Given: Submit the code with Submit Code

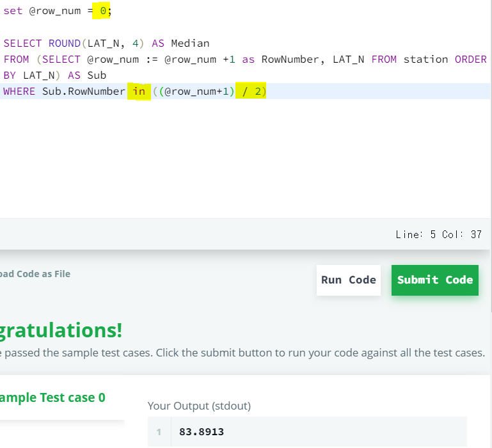Looking at the screenshot, I should (x=434, y=280).
